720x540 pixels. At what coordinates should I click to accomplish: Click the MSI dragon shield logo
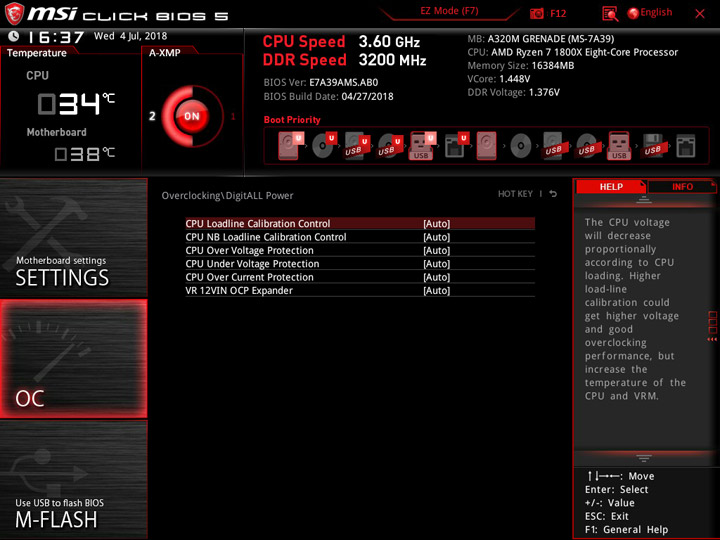click(14, 13)
